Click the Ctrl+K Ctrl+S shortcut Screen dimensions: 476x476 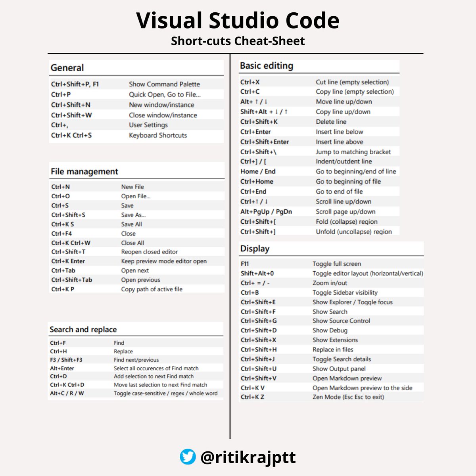coord(71,135)
